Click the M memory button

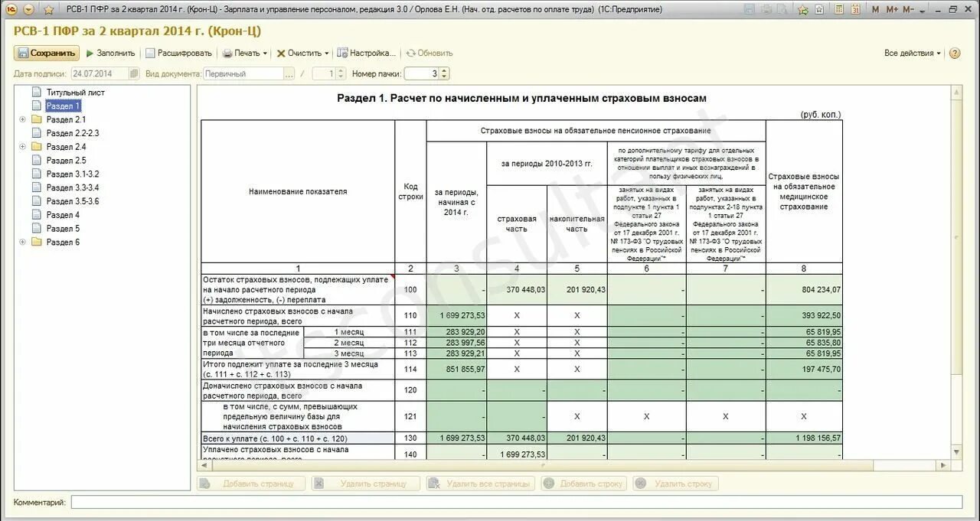[x=876, y=10]
